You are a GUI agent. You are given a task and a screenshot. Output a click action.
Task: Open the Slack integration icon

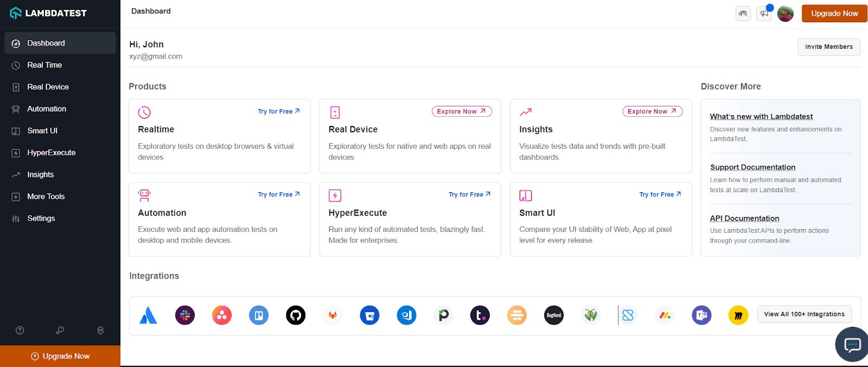(185, 315)
